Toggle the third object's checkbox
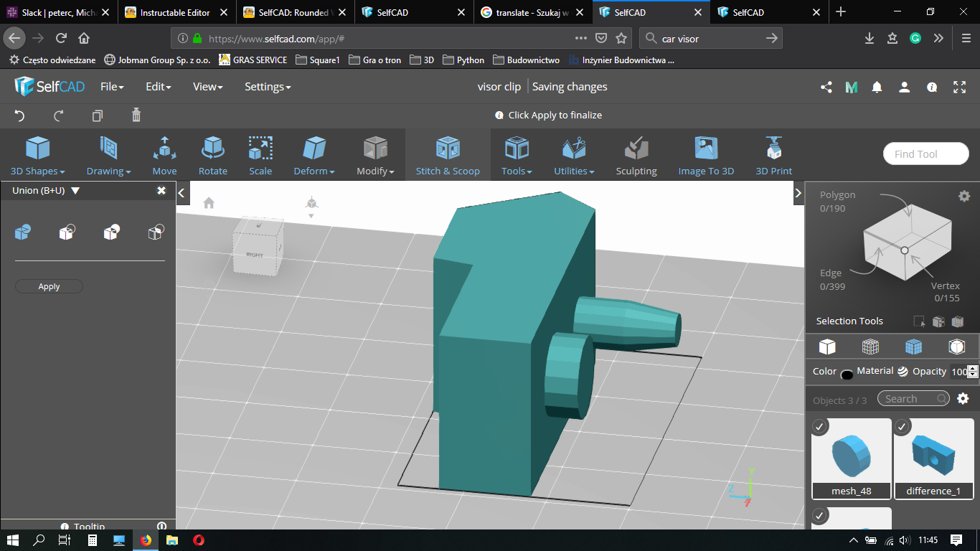This screenshot has width=980, height=551. click(820, 516)
